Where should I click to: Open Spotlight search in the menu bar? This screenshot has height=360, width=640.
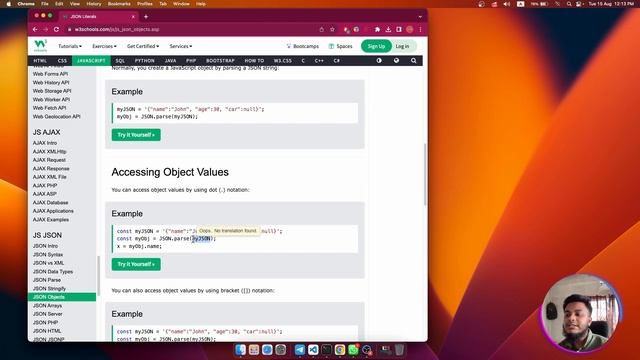point(569,4)
